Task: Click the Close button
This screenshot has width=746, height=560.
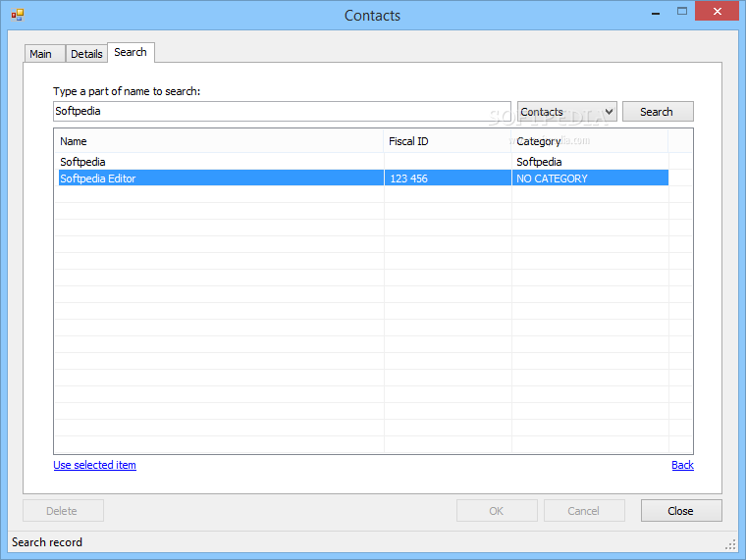Action: coord(681,511)
